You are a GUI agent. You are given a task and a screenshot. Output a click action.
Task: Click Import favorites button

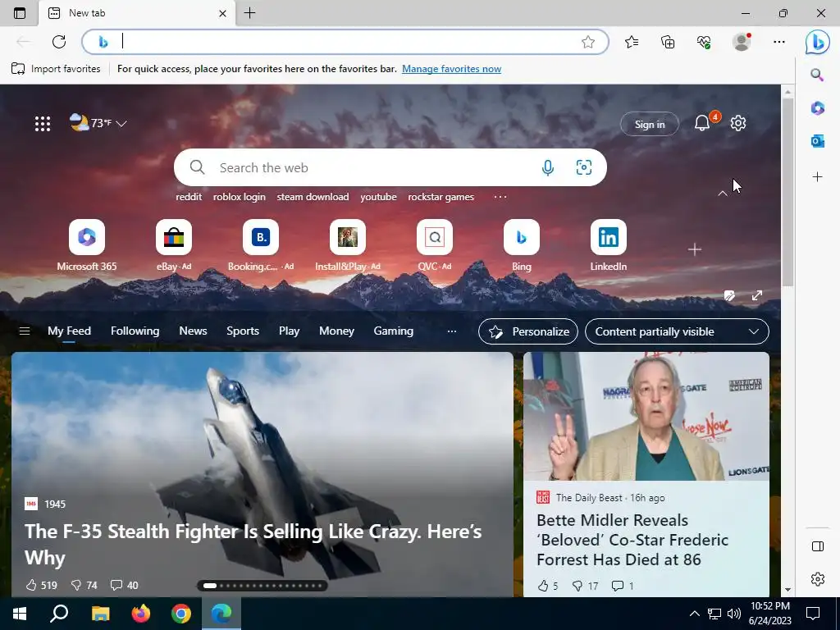pyautogui.click(x=56, y=69)
